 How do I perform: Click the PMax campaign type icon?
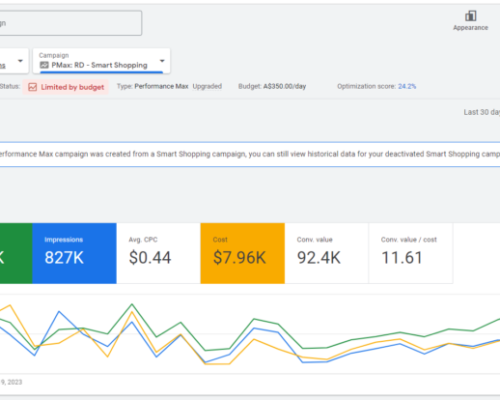pos(44,65)
